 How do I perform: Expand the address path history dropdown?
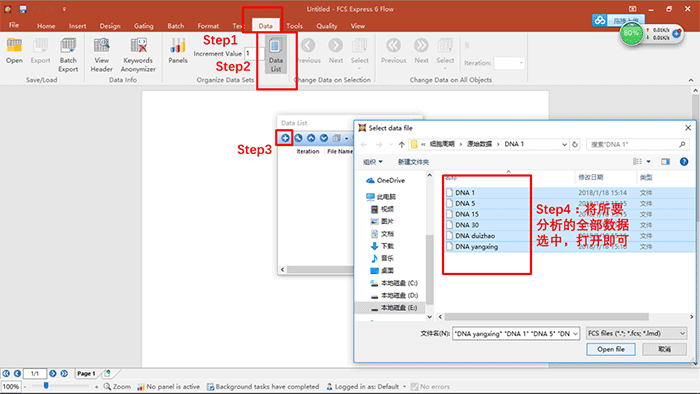(564, 144)
